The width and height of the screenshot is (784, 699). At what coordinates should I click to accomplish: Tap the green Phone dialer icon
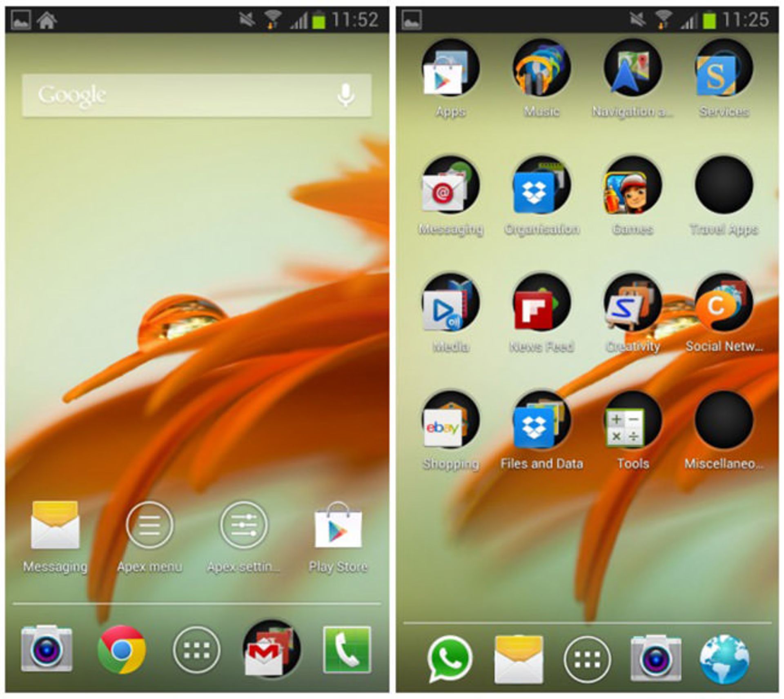(x=347, y=650)
